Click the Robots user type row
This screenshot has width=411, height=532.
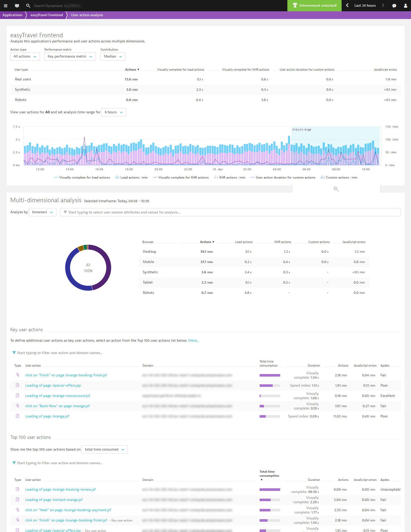(206, 100)
